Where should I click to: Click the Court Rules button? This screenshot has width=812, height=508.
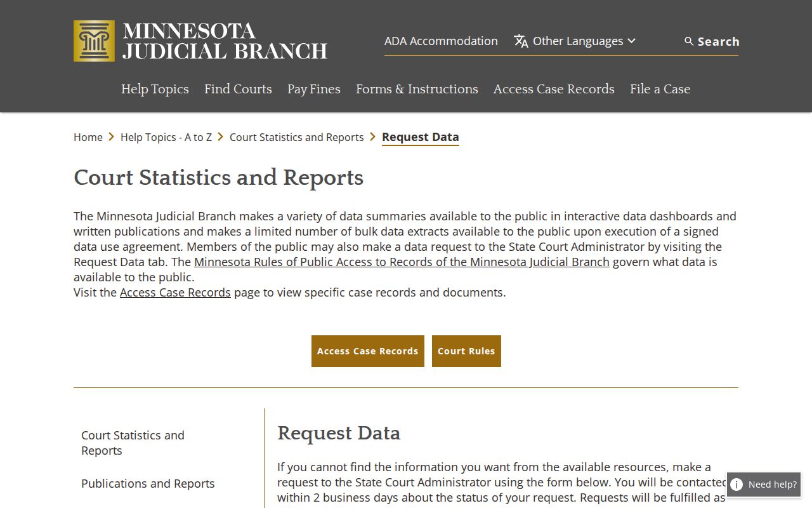click(x=466, y=351)
